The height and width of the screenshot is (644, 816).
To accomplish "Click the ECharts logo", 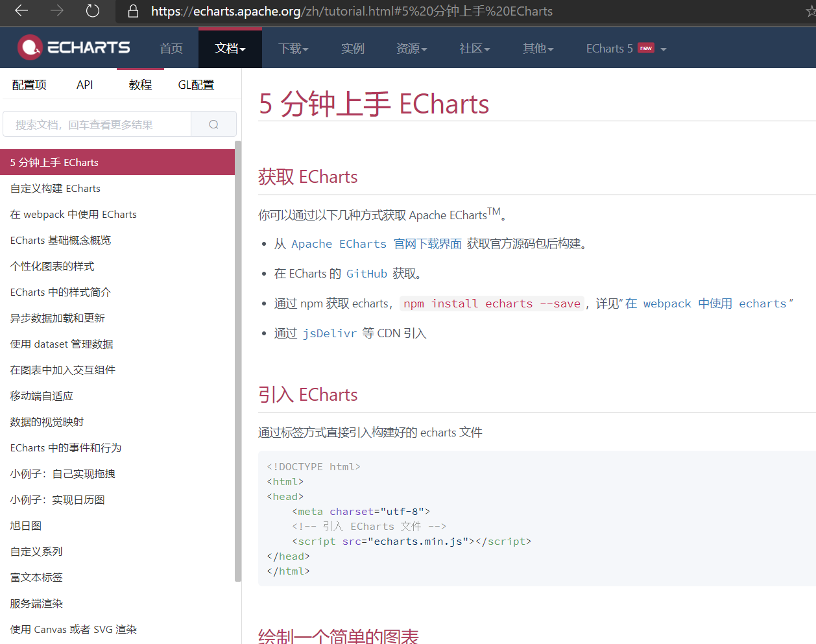I will (x=73, y=47).
